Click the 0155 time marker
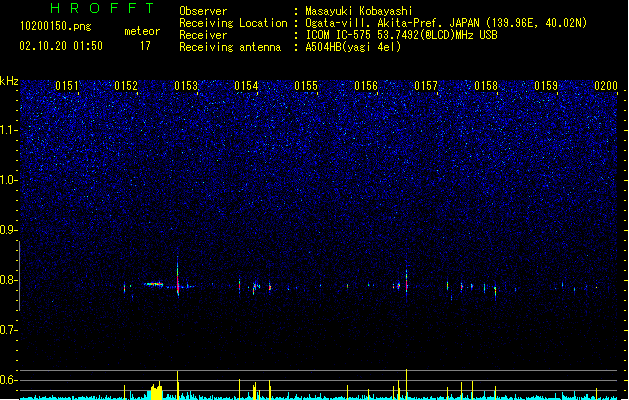Screen dimensions: 629x400 (306, 86)
